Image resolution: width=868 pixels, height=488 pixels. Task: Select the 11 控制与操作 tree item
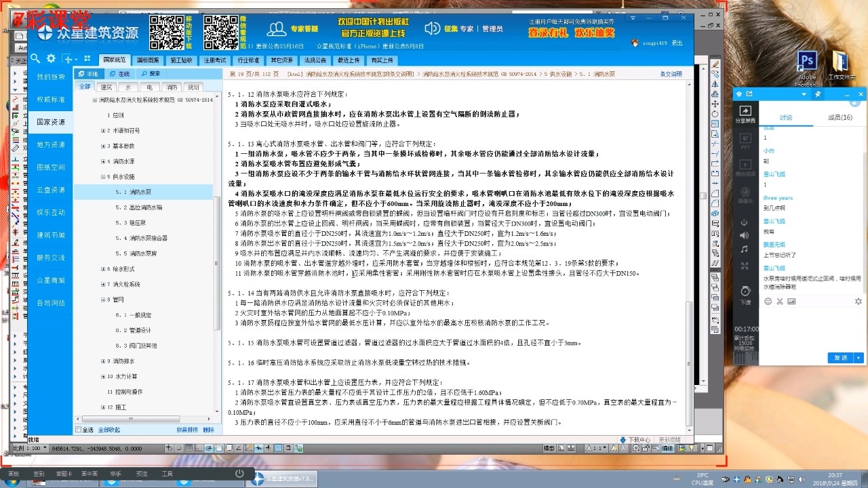(125, 392)
